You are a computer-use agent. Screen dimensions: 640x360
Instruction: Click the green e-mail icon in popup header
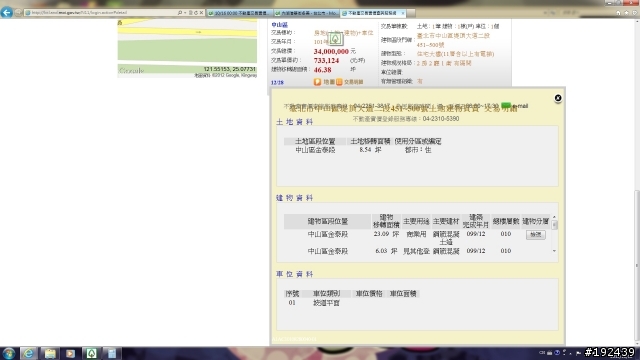(506, 106)
